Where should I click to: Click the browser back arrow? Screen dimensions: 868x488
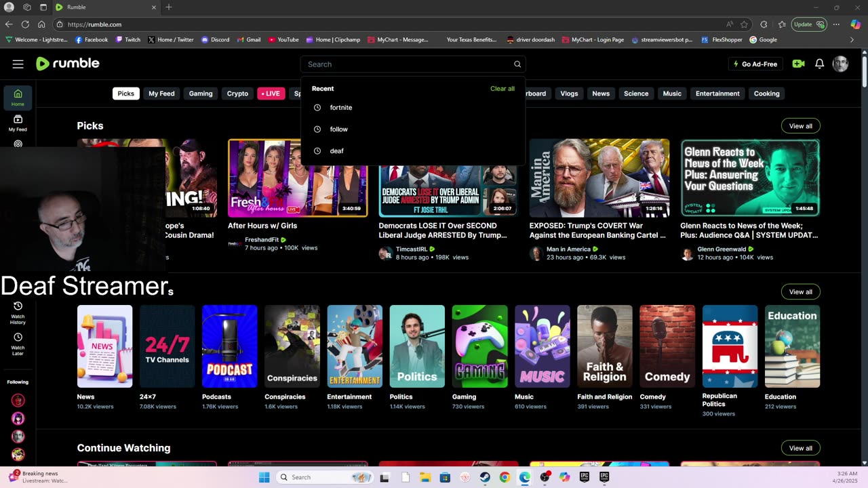point(9,24)
